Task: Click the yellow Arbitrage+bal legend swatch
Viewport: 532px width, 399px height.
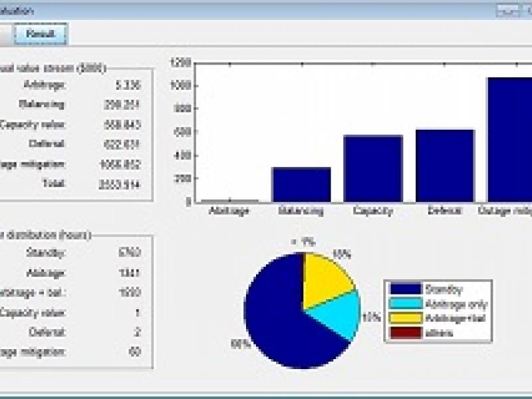Action: click(x=406, y=319)
